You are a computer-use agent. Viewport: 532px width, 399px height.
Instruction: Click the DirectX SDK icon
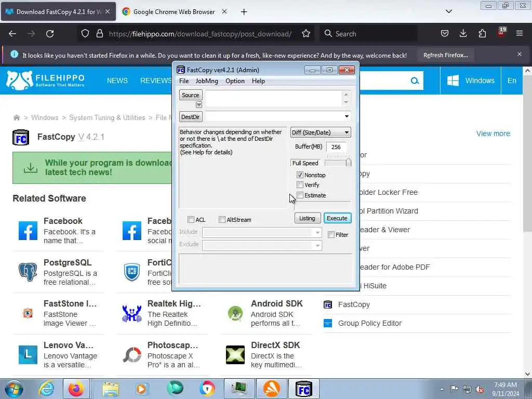pyautogui.click(x=235, y=355)
